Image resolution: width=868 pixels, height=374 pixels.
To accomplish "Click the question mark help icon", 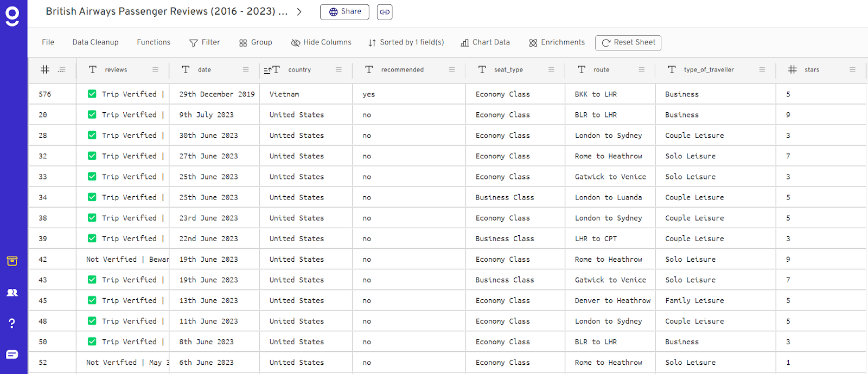I will click(12, 324).
